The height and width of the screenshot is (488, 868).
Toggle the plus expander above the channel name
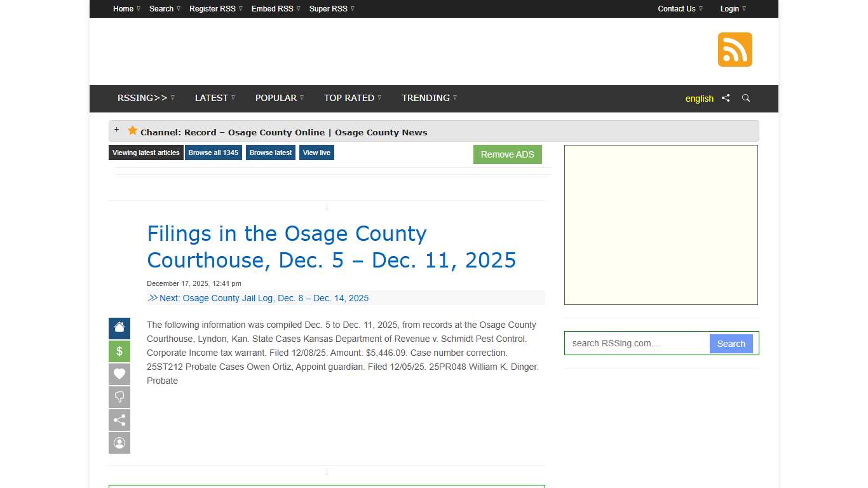[x=117, y=129]
